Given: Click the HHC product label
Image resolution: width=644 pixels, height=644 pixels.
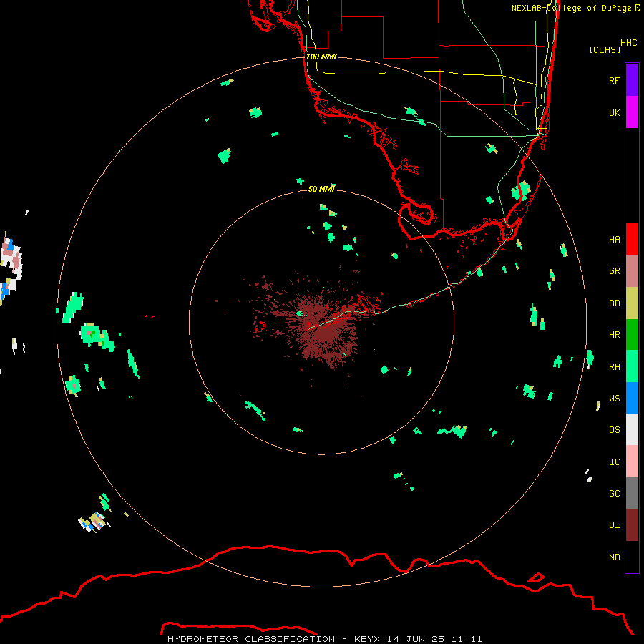Looking at the screenshot, I should (629, 43).
